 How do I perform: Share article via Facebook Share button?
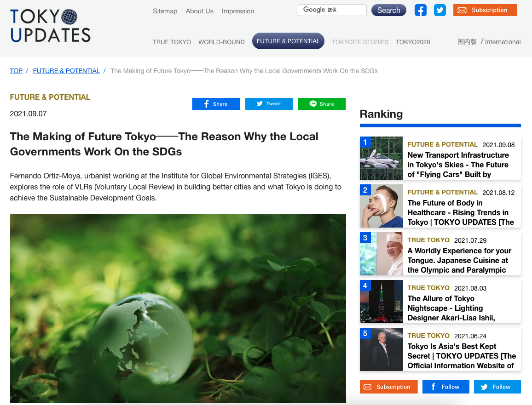click(x=216, y=104)
